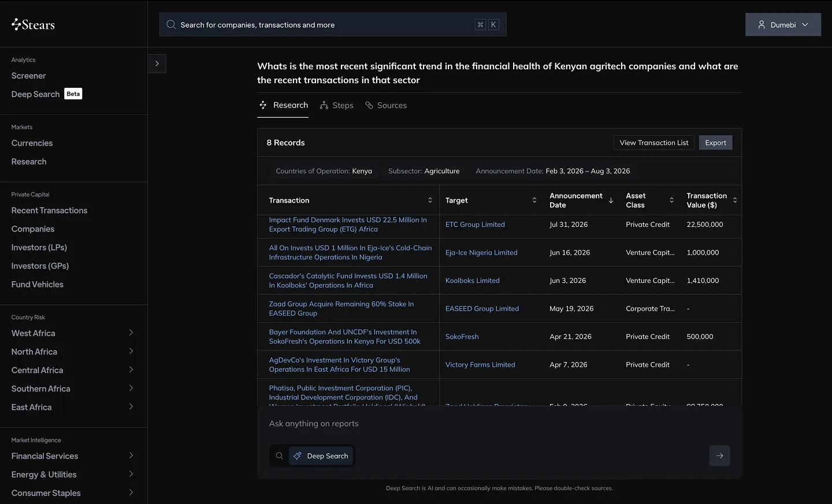
Task: Open Impact Fund Denmark ETG transaction link
Action: coord(348,225)
